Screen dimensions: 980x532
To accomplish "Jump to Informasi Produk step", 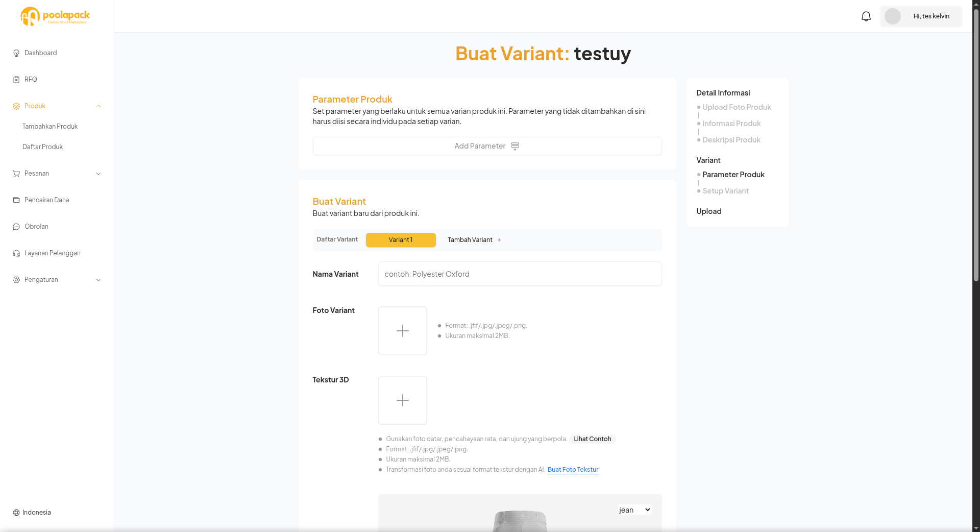I will tap(731, 124).
